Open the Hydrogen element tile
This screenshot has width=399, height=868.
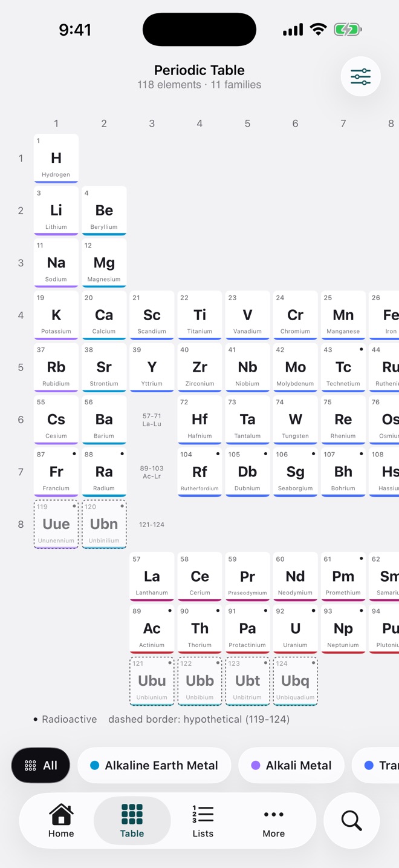[56, 159]
